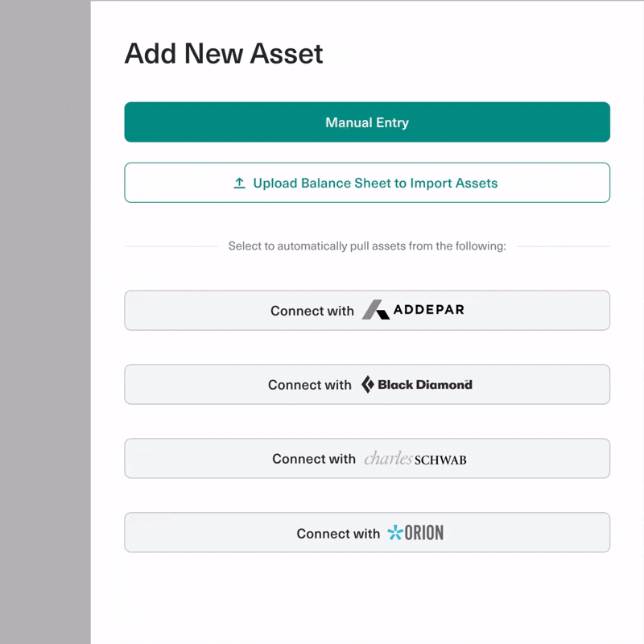
Task: Choose the Connect with Addepar option
Action: (x=367, y=310)
